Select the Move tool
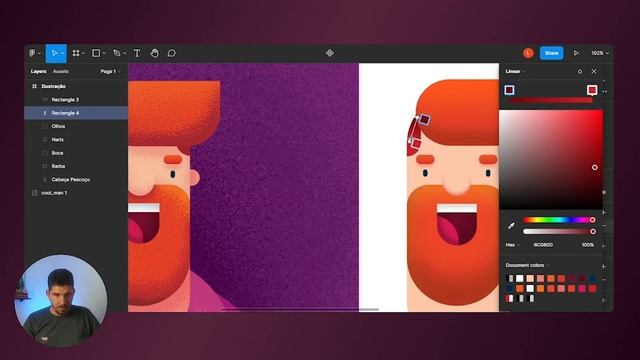The width and height of the screenshot is (640, 360). [x=54, y=53]
